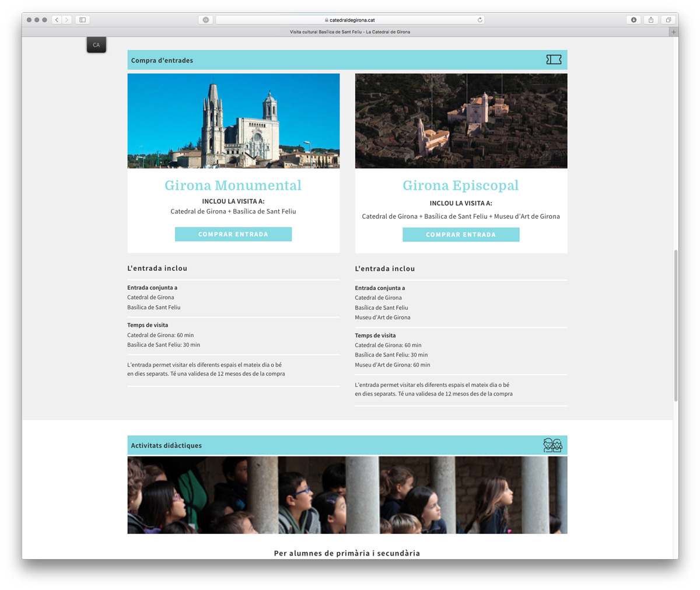The width and height of the screenshot is (700, 590).
Task: Click ticket icon in Compra d'entrades header
Action: click(554, 60)
